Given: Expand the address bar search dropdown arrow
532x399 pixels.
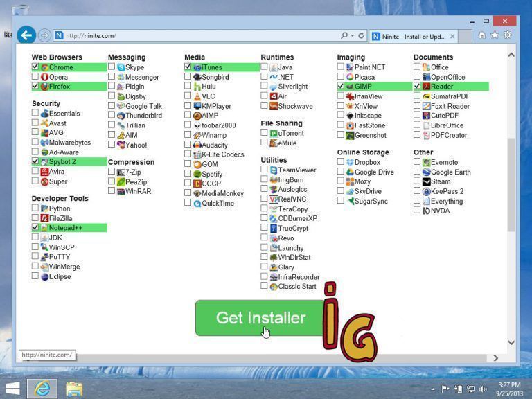Looking at the screenshot, I should tap(353, 35).
